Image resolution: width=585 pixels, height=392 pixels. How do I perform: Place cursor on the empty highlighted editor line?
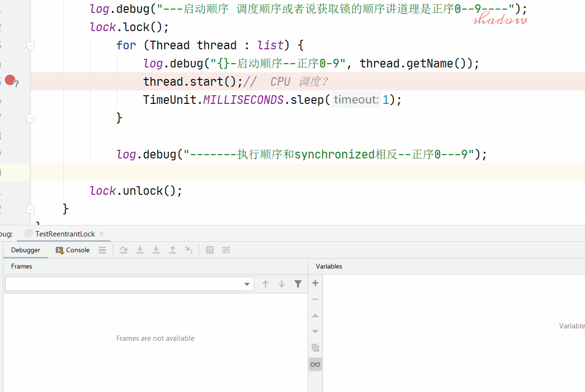pos(307,172)
